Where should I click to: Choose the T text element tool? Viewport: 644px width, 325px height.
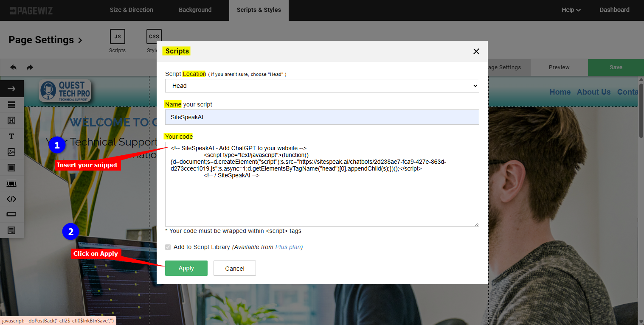click(x=11, y=136)
